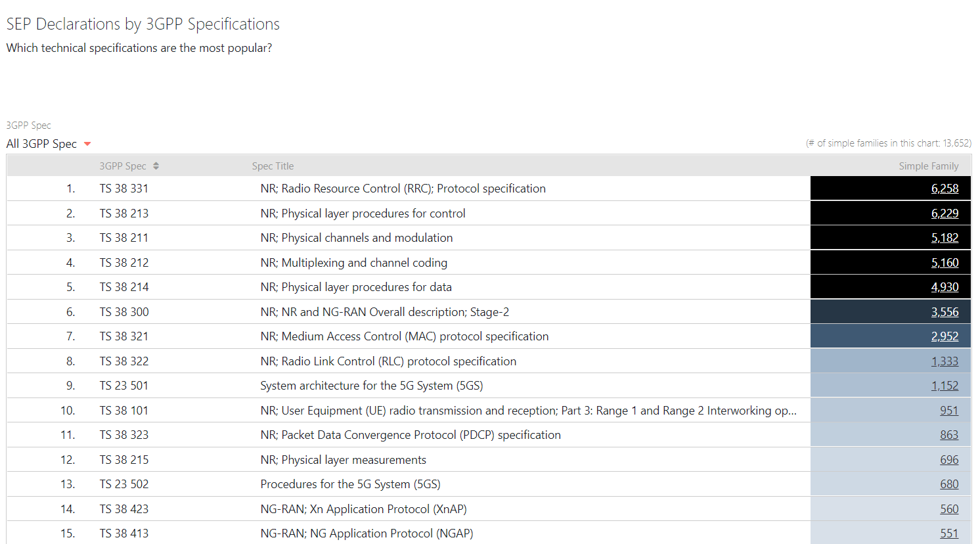Screen dimensions: 980x544
Task: Select the TS 38 214 cell
Action: coord(124,287)
